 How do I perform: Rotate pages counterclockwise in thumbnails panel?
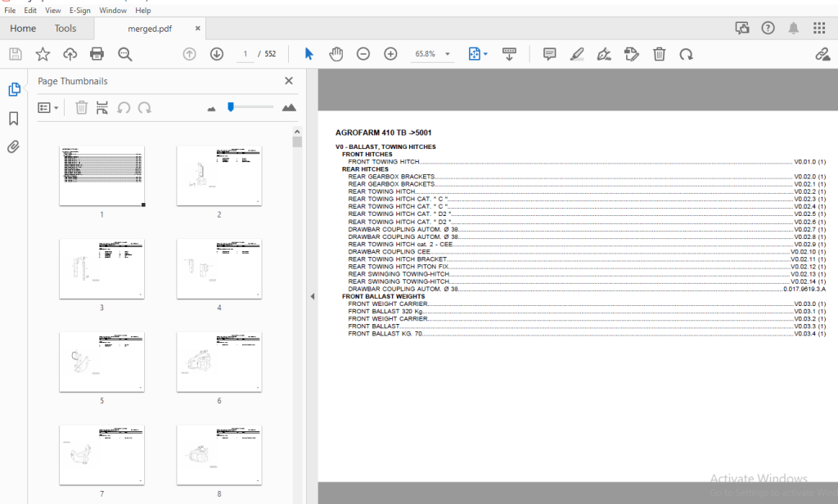[124, 108]
